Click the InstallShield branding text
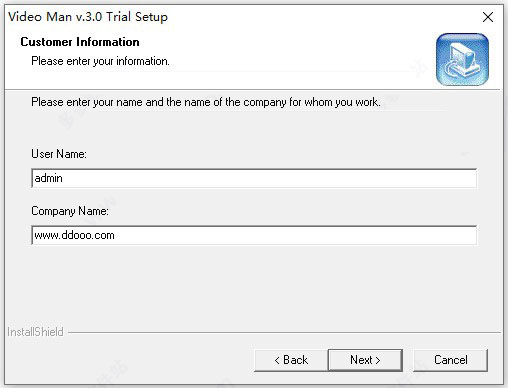Image resolution: width=508 pixels, height=388 pixels. 35,332
